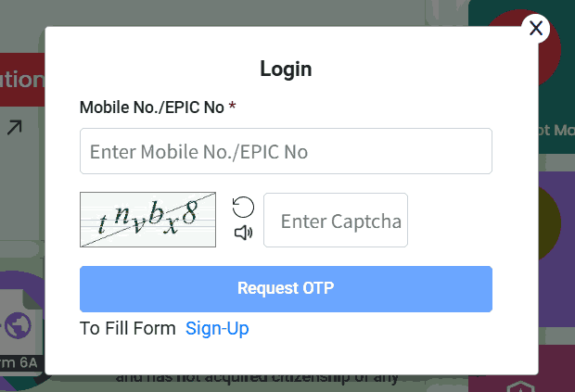Click the "To Fill Form" text

tap(127, 328)
